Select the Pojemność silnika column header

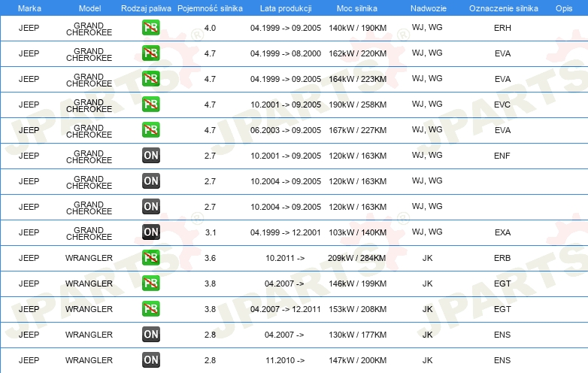point(210,8)
